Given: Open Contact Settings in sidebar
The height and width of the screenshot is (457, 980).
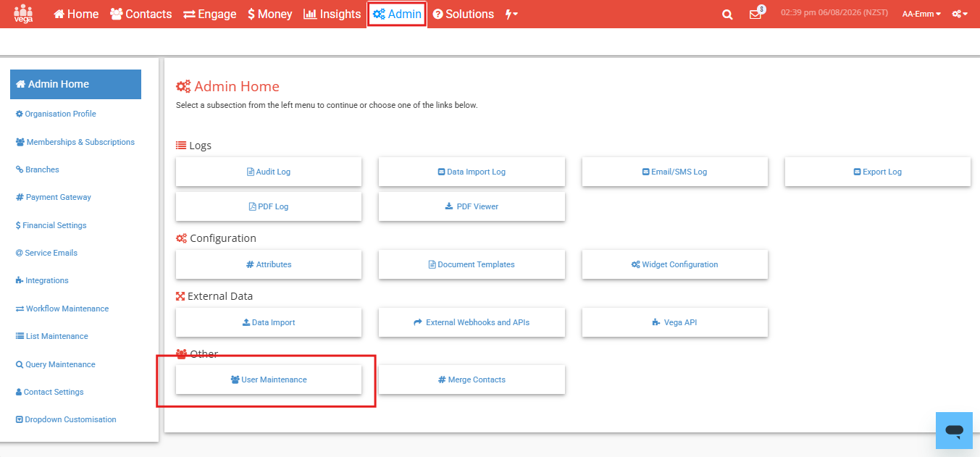Looking at the screenshot, I should point(50,392).
